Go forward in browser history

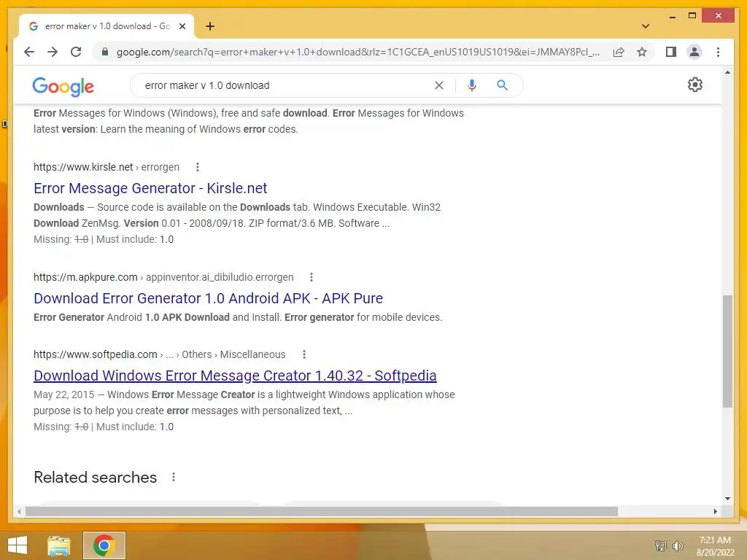[x=53, y=52]
